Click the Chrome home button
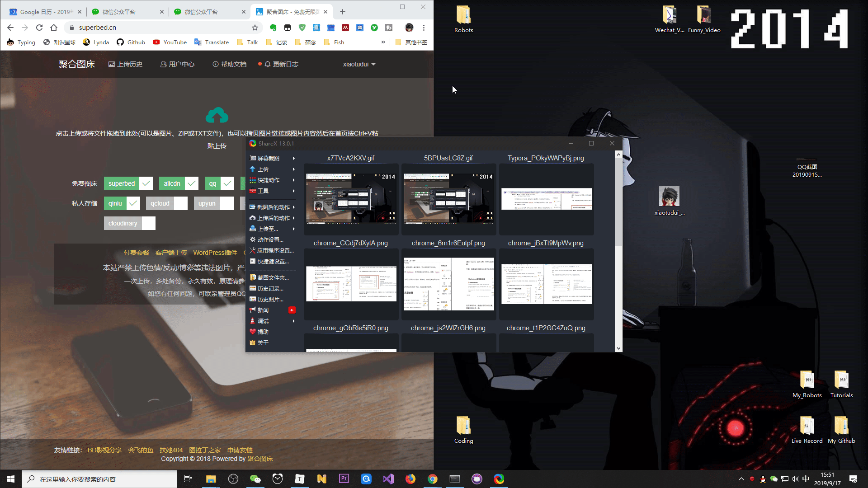Image resolution: width=868 pixels, height=488 pixels. (x=54, y=28)
